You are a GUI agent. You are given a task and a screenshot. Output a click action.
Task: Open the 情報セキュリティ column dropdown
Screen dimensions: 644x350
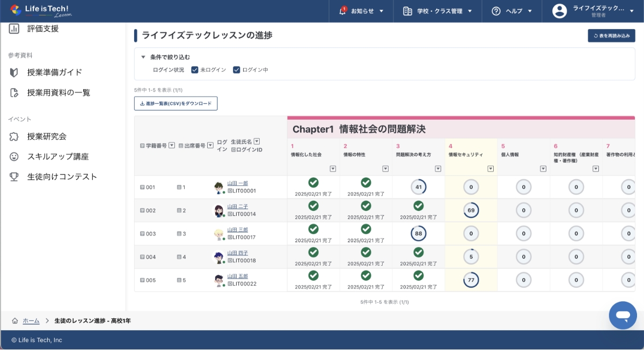[x=491, y=169]
